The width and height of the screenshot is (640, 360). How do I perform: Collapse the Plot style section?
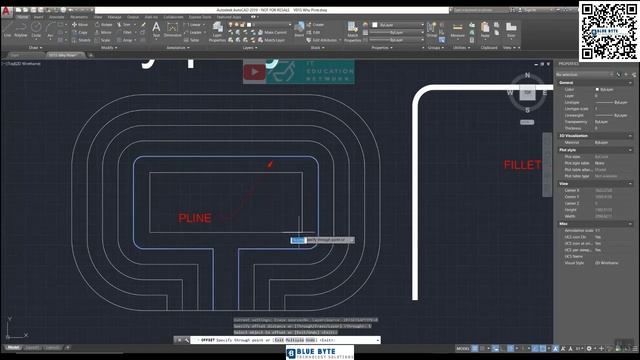pos(631,150)
